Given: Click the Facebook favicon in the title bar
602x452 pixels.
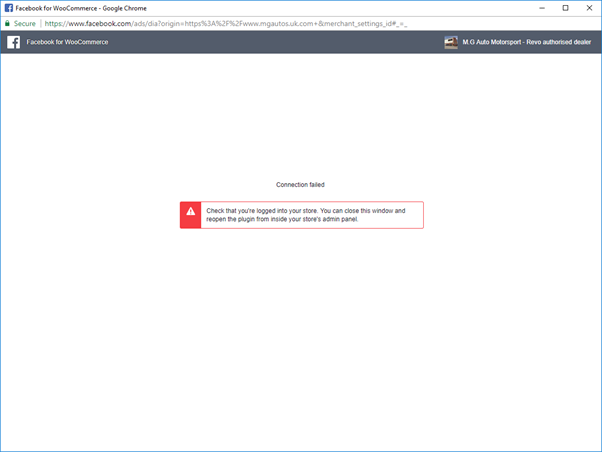Looking at the screenshot, I should point(9,8).
